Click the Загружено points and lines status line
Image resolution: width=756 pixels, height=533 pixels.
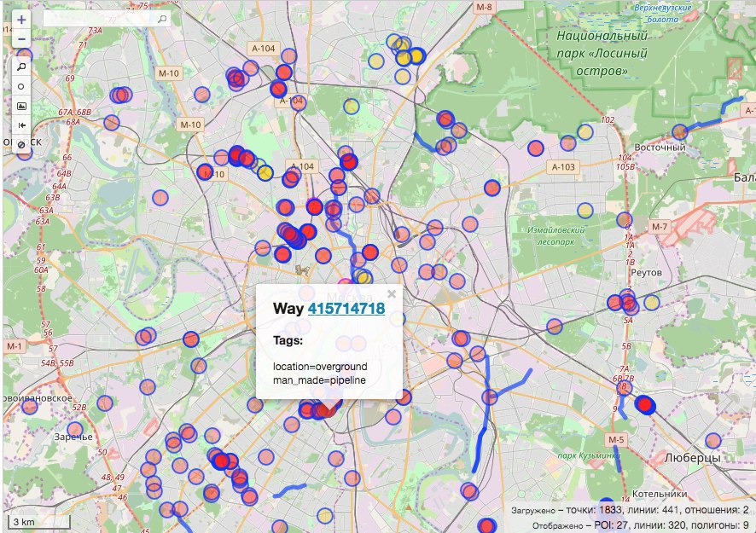point(630,510)
